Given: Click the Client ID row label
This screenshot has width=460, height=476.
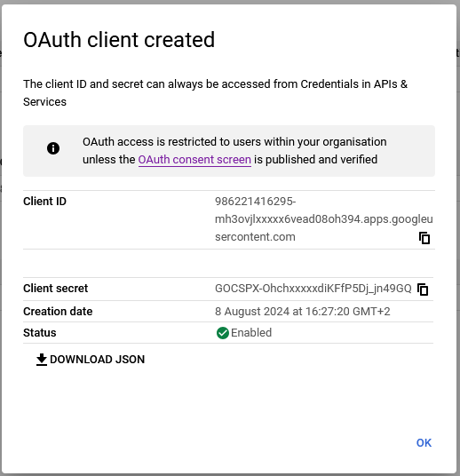Looking at the screenshot, I should coord(44,202).
